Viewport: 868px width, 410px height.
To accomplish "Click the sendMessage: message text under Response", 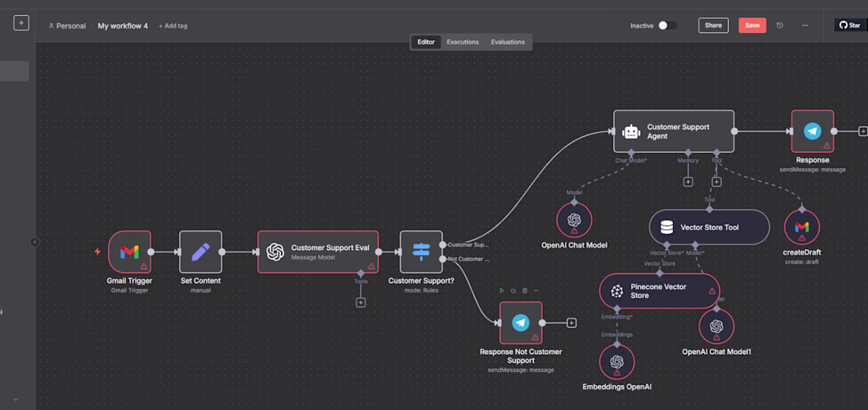I will (813, 170).
